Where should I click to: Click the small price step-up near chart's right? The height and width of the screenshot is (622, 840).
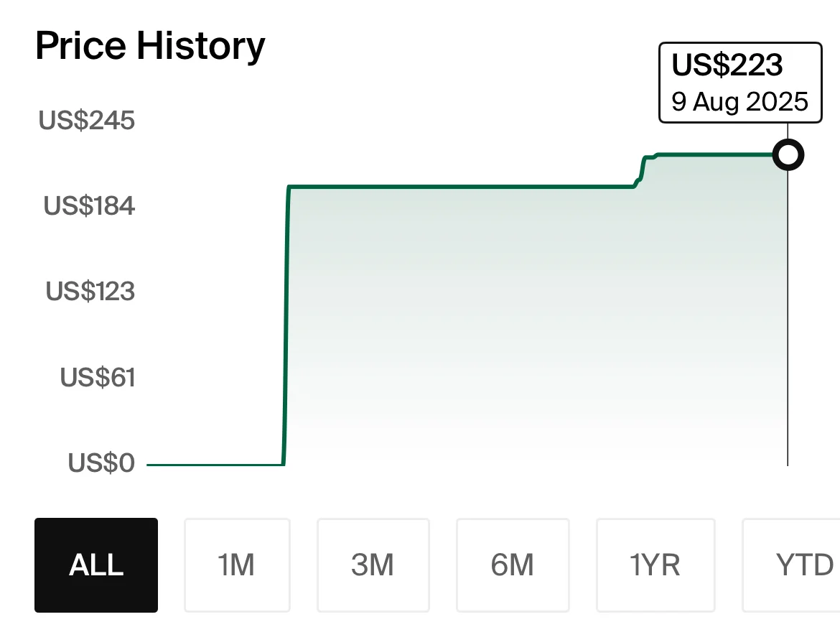[x=641, y=171]
